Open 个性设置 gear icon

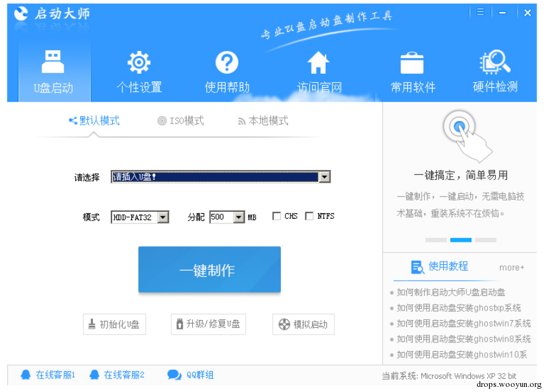point(139,62)
